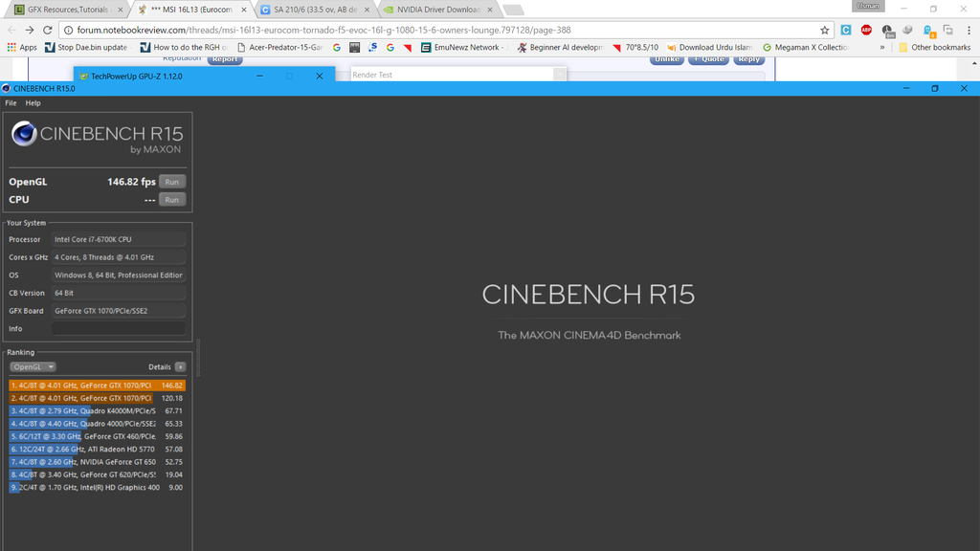
Task: Click the Cinebench title bar app icon
Action: [x=7, y=89]
